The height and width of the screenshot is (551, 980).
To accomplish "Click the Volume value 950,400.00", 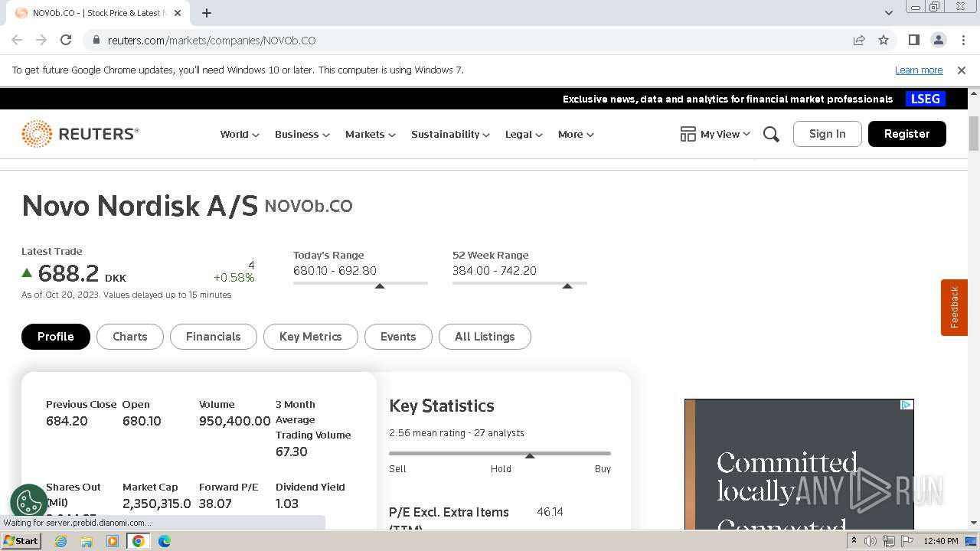I will pos(235,421).
